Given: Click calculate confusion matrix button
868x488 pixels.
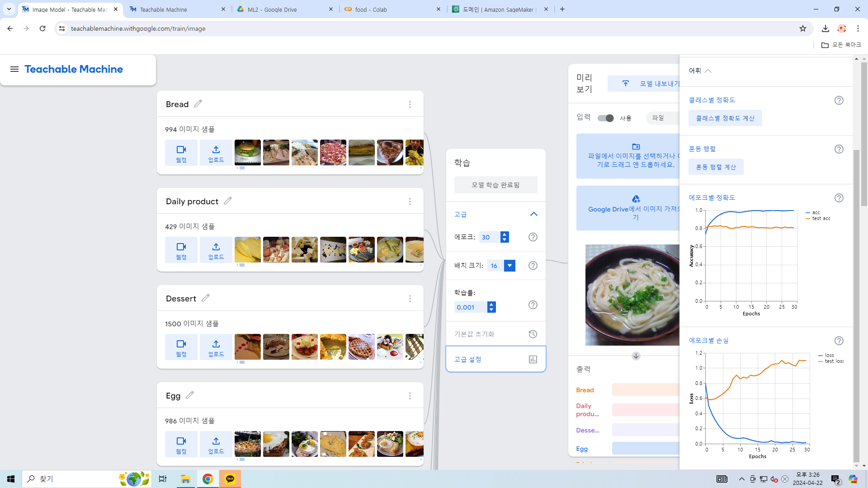Looking at the screenshot, I should pos(716,167).
